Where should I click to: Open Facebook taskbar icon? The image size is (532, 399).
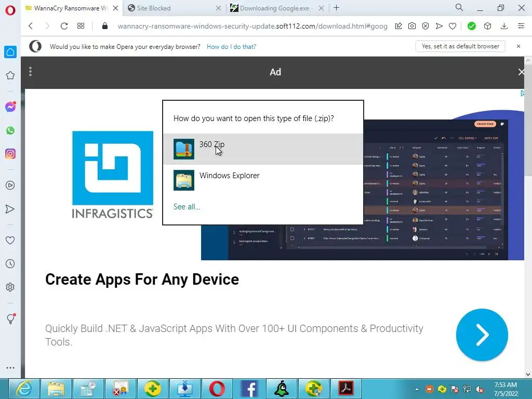coord(249,389)
